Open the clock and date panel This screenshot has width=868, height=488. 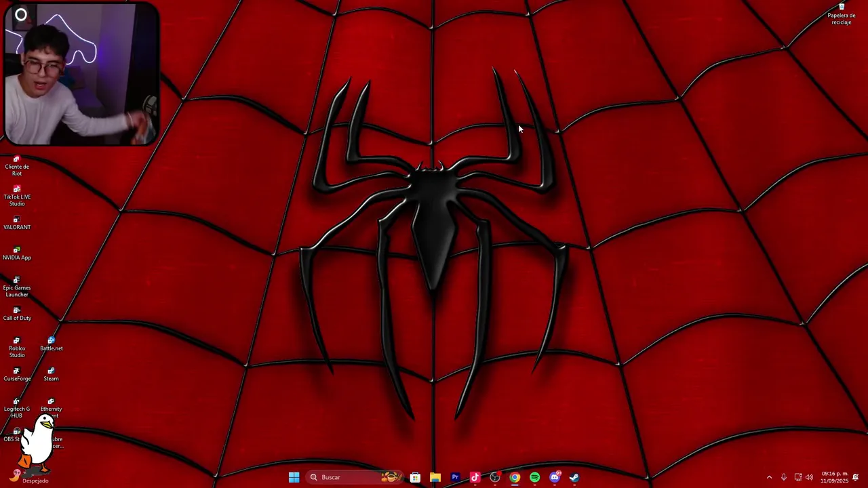click(x=834, y=477)
